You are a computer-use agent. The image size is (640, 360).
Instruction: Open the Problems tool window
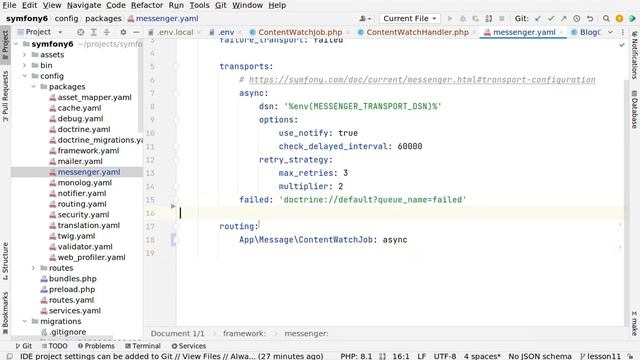96,346
